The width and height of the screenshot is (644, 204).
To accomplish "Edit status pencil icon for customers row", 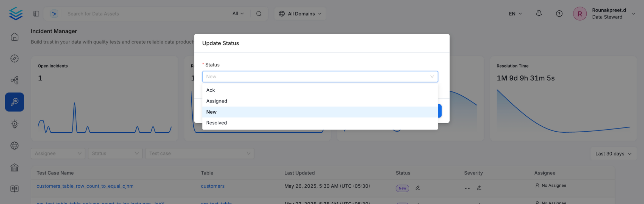I will pyautogui.click(x=418, y=188).
